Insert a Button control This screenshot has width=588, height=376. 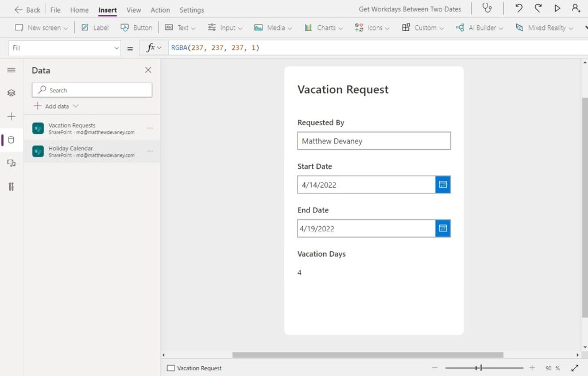tap(137, 28)
